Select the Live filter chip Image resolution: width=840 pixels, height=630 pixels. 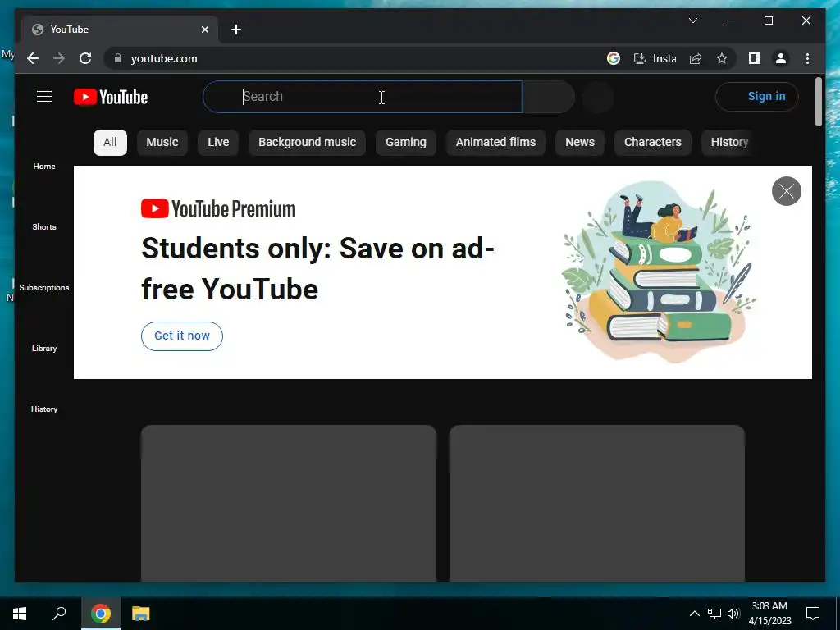click(218, 143)
